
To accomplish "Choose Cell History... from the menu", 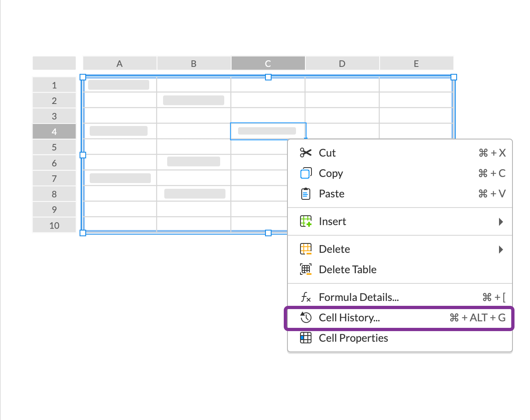I will 349,318.
